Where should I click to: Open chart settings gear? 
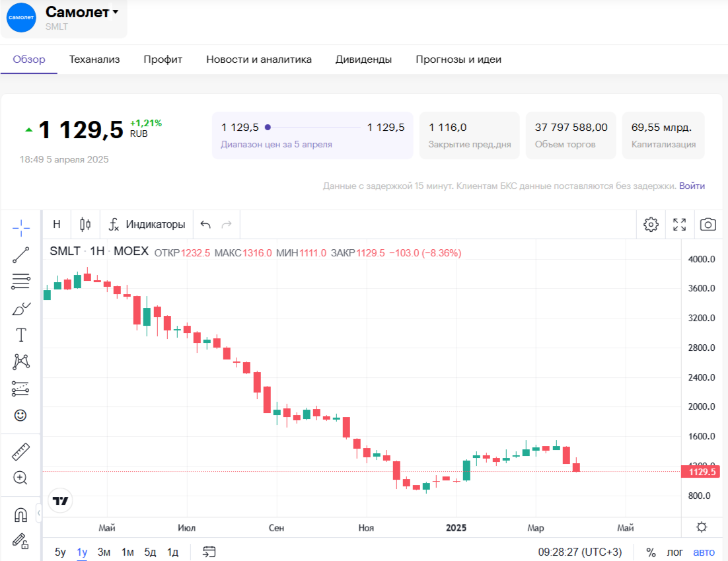coord(651,225)
